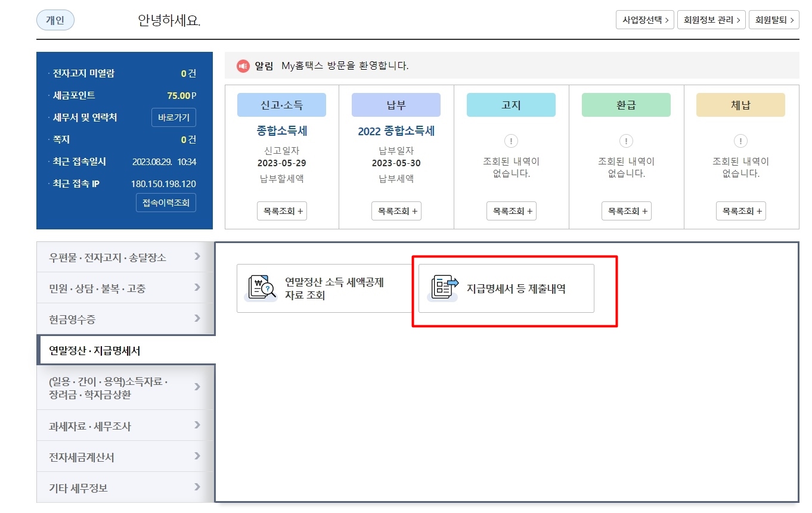Click the 사업장선택 button

click(645, 20)
